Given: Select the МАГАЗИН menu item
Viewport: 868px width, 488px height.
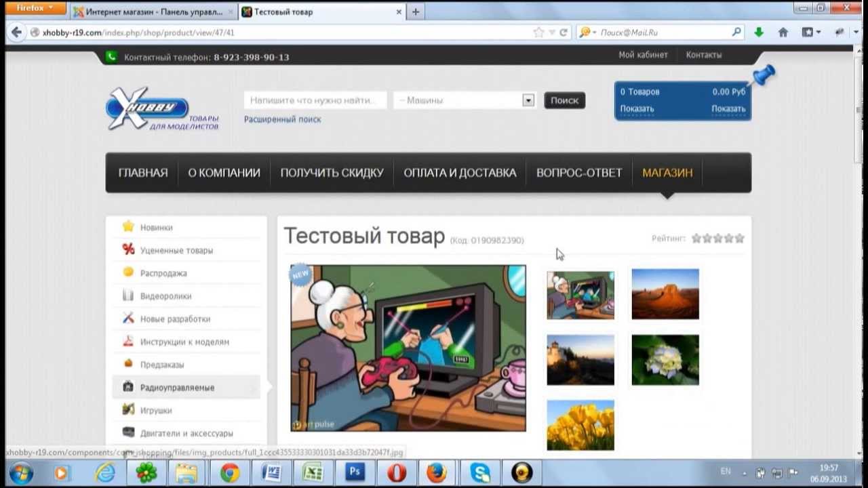Looking at the screenshot, I should click(667, 173).
